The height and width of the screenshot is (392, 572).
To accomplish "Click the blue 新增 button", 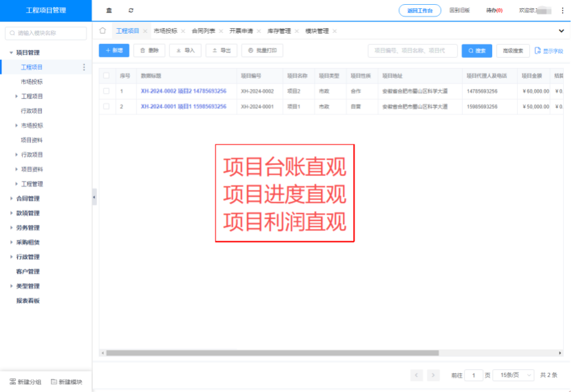I will point(114,50).
